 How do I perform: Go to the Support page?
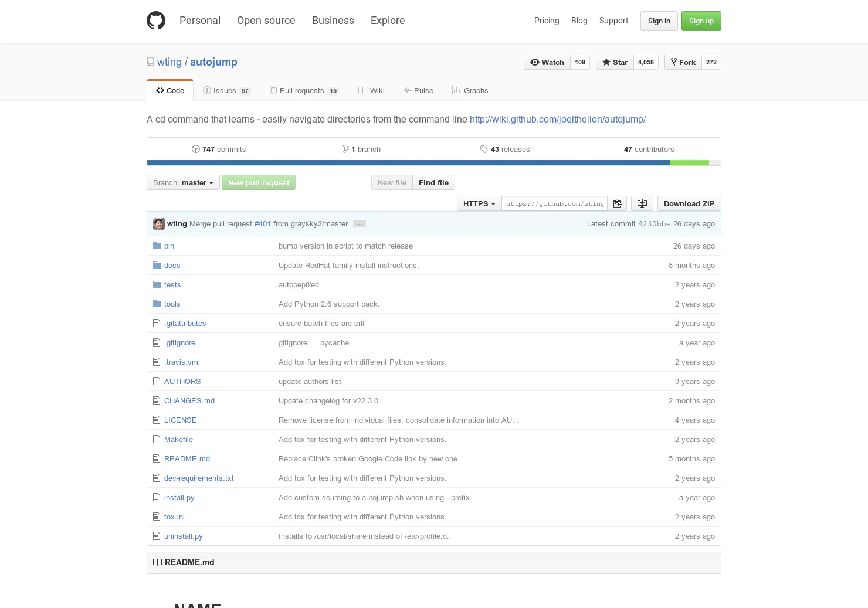click(613, 21)
